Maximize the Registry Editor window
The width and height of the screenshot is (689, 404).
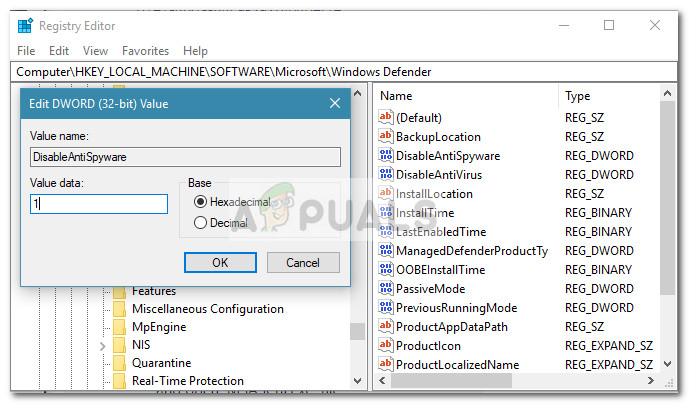click(x=609, y=25)
